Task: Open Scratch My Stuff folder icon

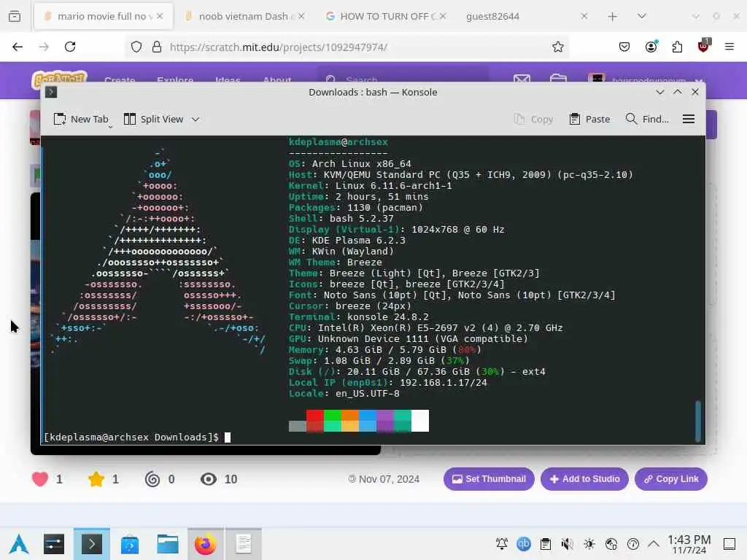Action: 558,78
